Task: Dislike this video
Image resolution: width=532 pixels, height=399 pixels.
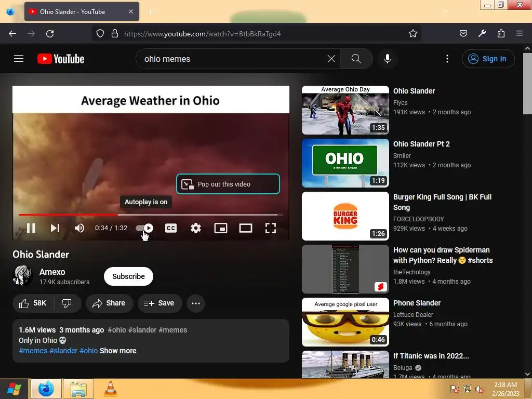Action: click(x=67, y=303)
